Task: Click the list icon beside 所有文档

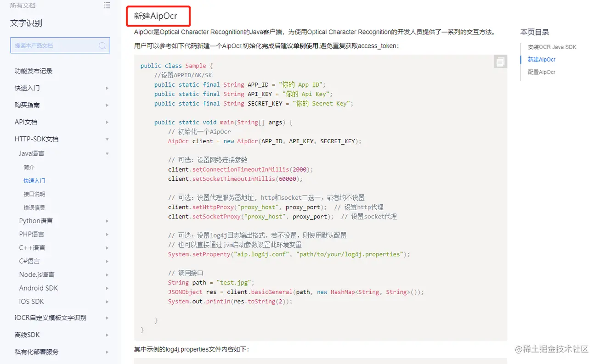Action: tap(107, 5)
